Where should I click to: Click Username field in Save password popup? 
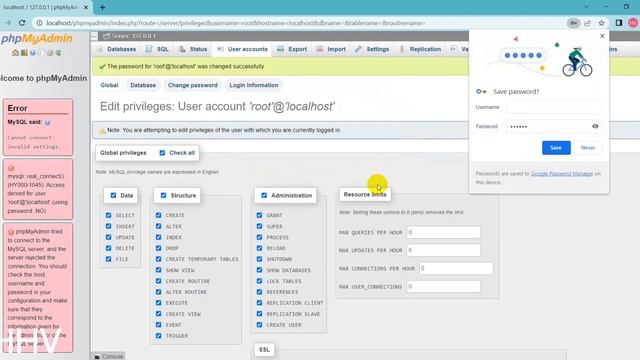click(x=553, y=107)
